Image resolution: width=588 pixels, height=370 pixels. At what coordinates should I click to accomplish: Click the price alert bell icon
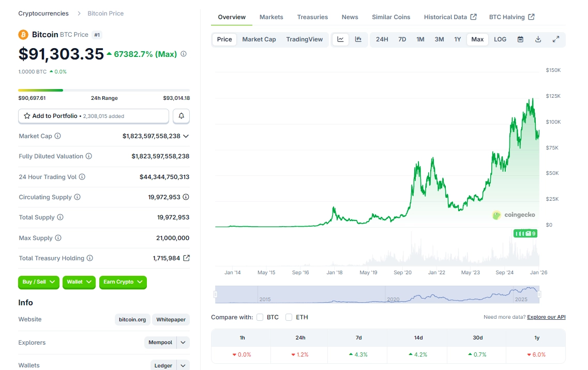(x=181, y=116)
